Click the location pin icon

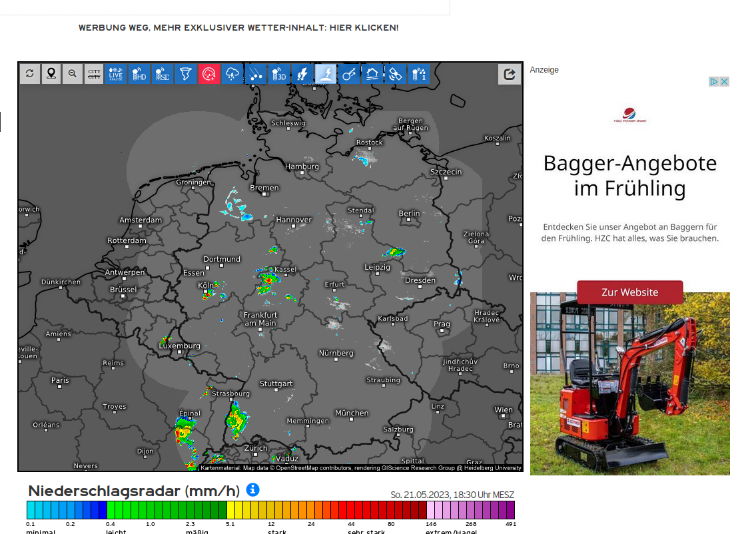point(51,74)
